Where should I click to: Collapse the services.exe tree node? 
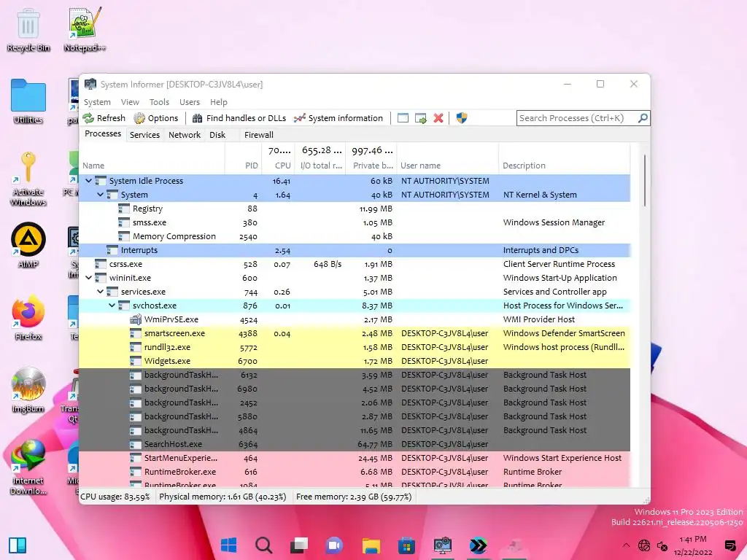coord(100,292)
